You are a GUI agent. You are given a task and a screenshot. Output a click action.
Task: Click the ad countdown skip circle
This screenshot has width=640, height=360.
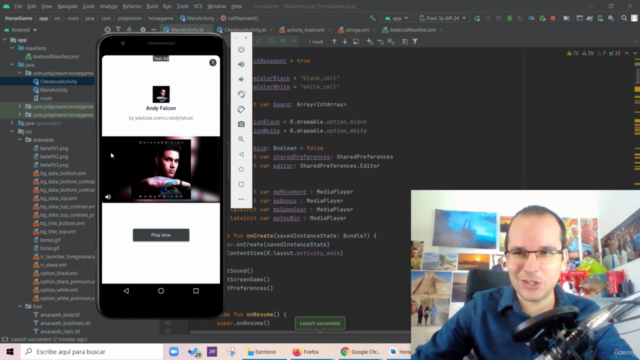click(x=213, y=62)
